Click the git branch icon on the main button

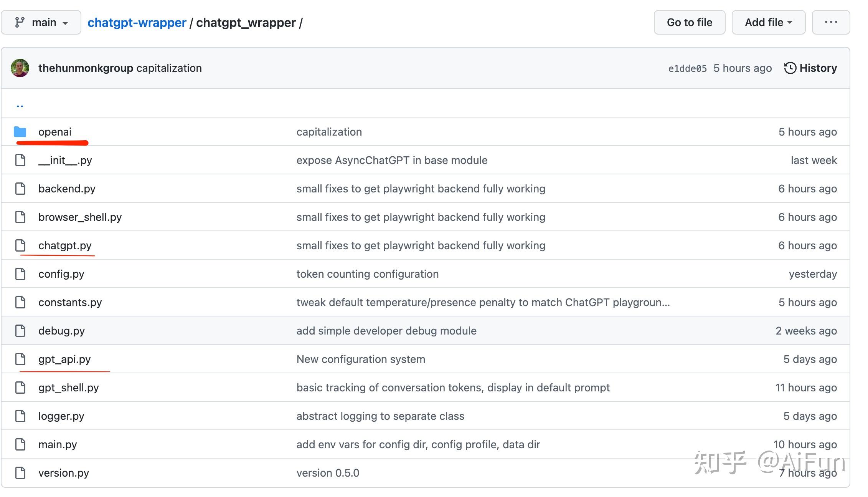tap(20, 22)
